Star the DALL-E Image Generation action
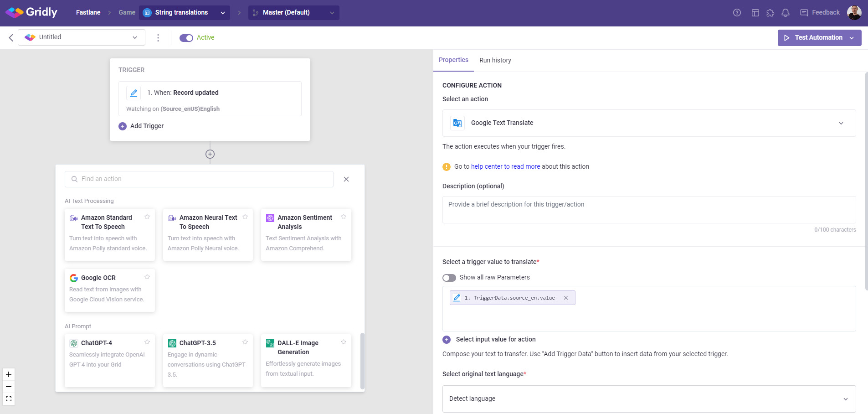Image resolution: width=868 pixels, height=414 pixels. pos(344,342)
